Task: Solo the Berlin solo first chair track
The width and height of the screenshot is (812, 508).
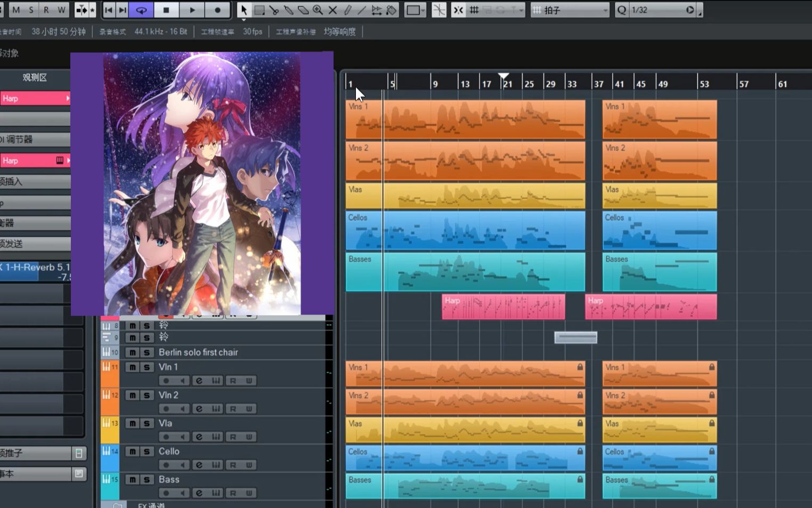Action: [x=147, y=352]
